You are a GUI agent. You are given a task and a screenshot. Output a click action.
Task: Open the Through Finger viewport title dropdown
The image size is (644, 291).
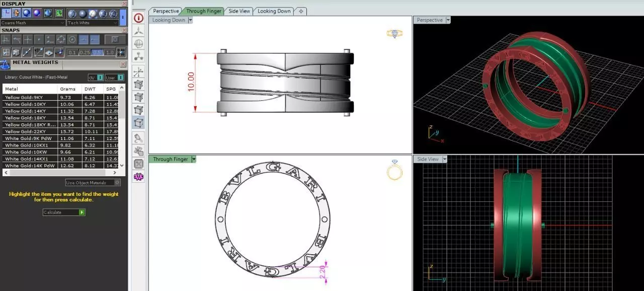194,159
